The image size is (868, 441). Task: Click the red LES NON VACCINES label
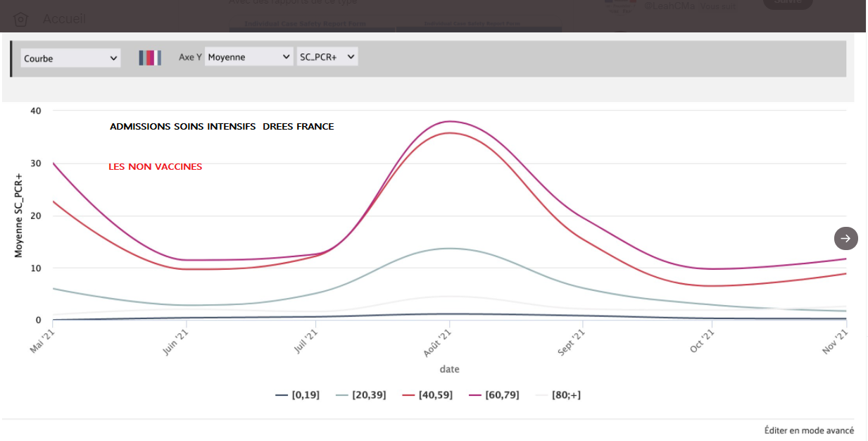pos(155,167)
